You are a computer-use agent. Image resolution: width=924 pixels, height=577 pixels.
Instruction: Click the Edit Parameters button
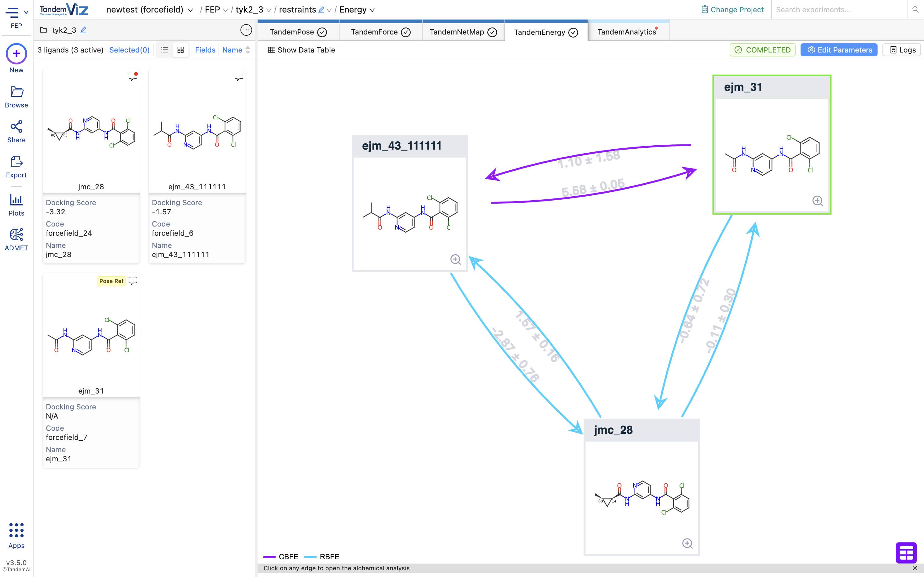coord(838,50)
